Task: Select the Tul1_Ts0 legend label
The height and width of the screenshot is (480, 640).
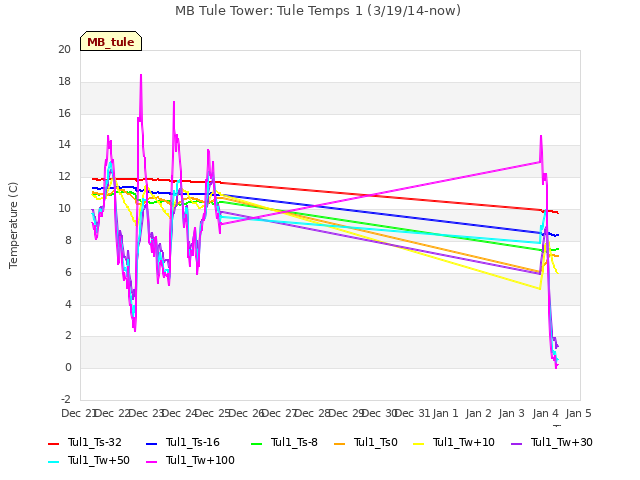Action: point(376,442)
